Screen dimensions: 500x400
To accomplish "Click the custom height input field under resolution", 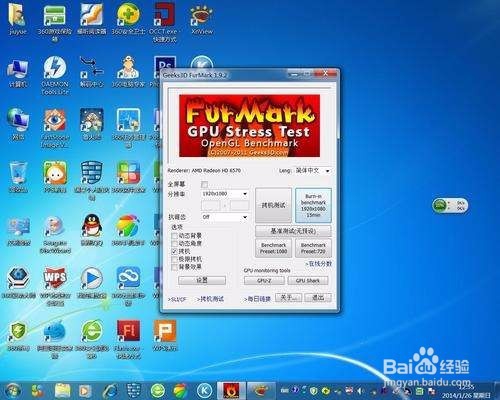I will coord(239,205).
